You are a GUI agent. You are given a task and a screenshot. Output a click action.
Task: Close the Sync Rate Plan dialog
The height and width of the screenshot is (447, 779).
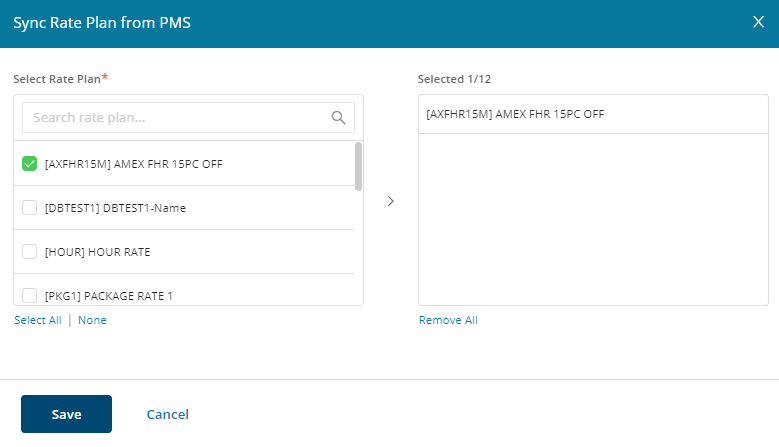758,22
